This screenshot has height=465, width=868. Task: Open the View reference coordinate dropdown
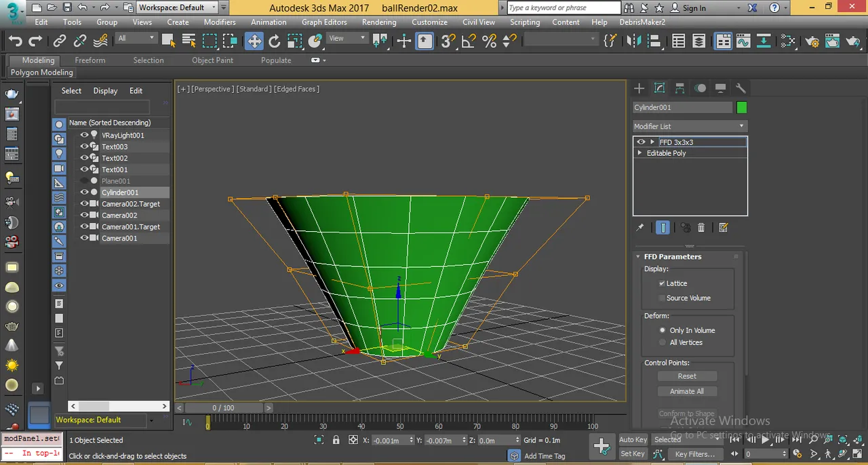click(x=347, y=39)
